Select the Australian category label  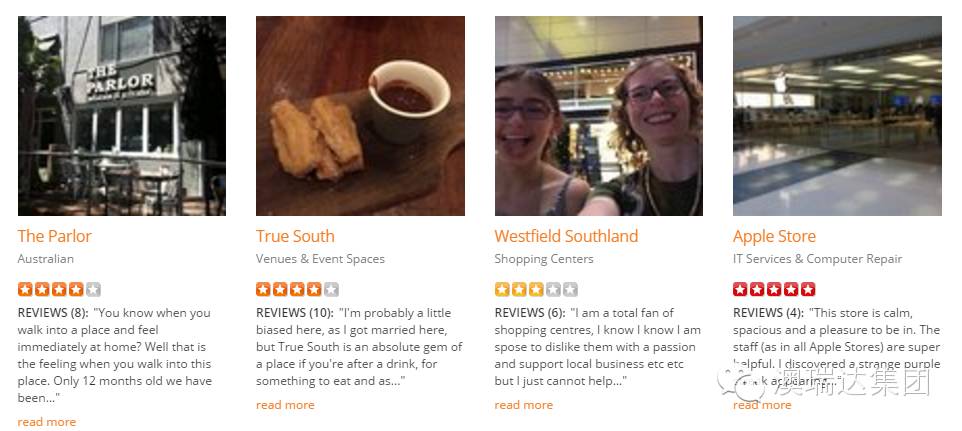point(45,259)
